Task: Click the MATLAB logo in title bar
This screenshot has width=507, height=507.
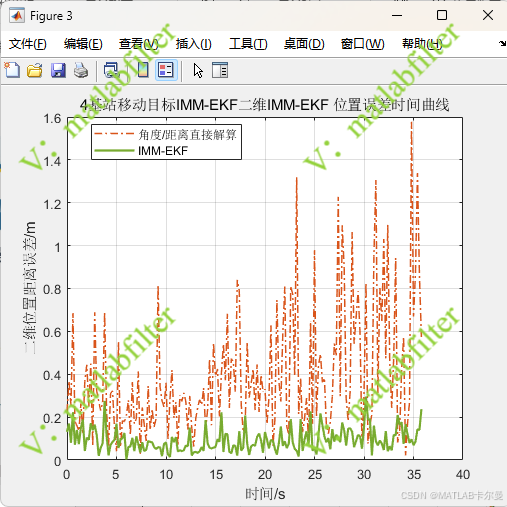Action: pos(17,16)
